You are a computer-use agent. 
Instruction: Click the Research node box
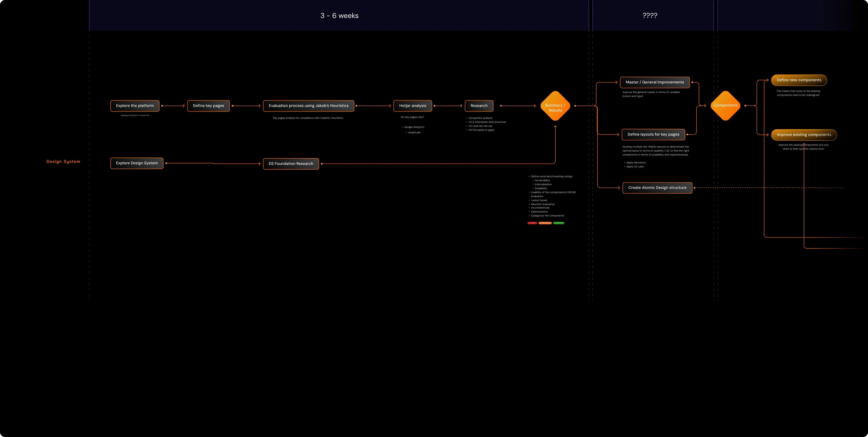pyautogui.click(x=479, y=106)
